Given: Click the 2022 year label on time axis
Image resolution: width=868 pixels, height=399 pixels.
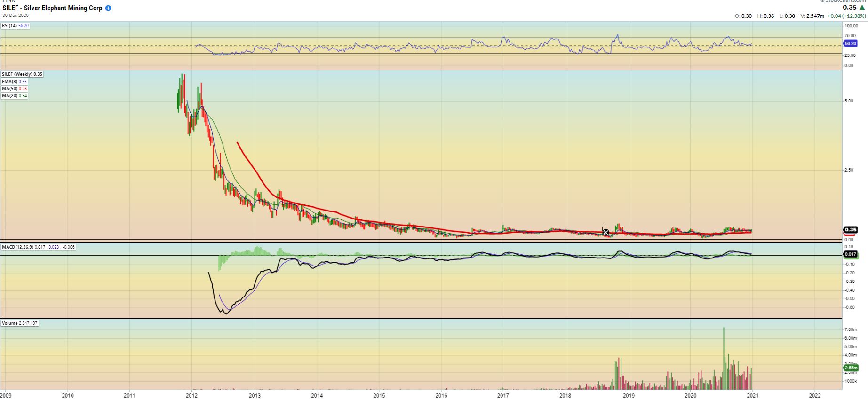Looking at the screenshot, I should point(814,396).
